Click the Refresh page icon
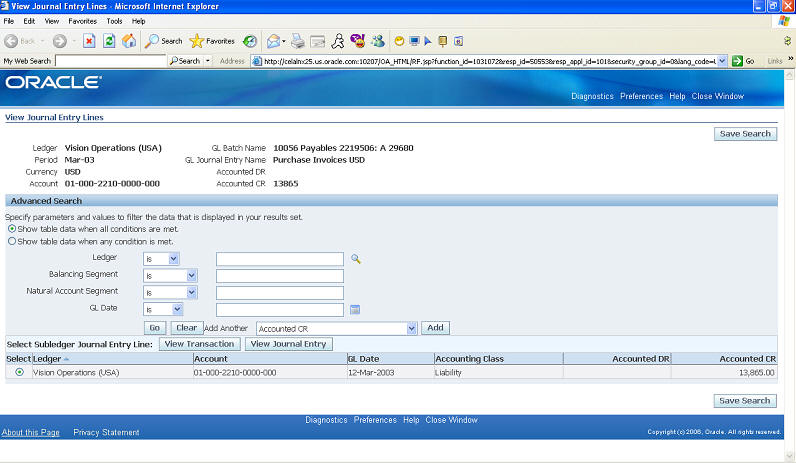The height and width of the screenshot is (463, 796). [109, 41]
